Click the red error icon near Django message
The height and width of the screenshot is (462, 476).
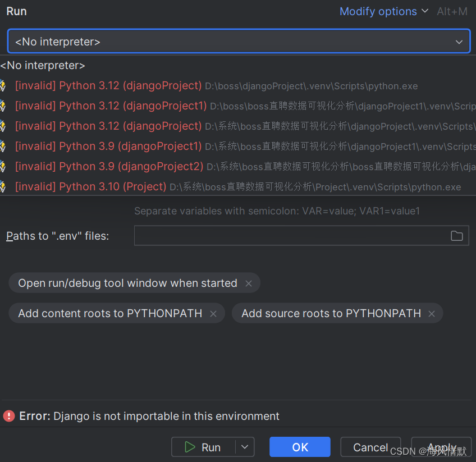point(9,416)
